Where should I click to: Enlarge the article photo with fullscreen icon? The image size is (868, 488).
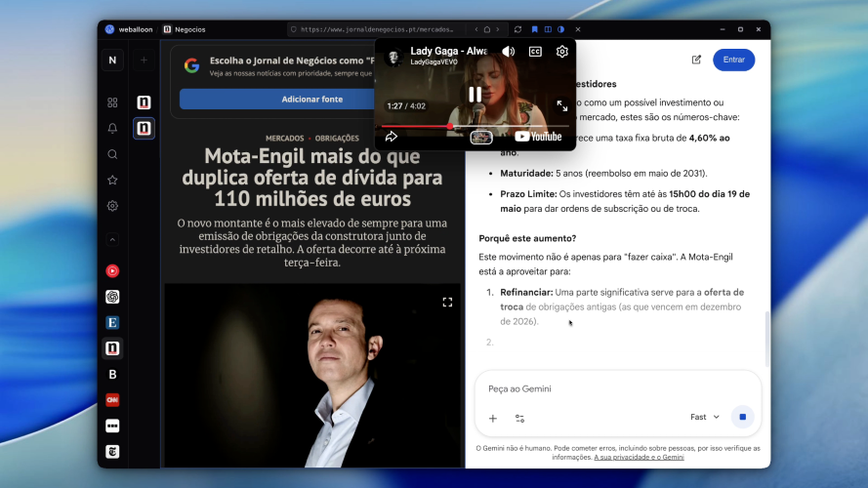(447, 303)
